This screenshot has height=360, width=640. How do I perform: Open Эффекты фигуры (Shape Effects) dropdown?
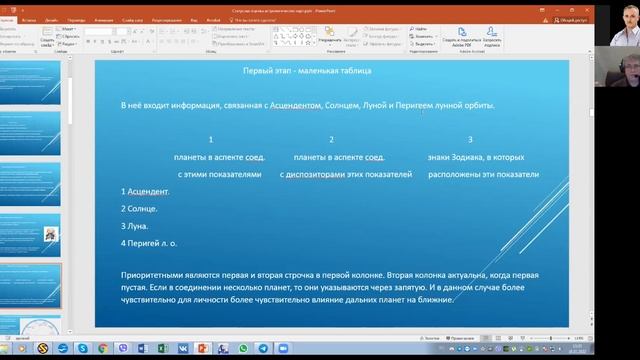pyautogui.click(x=382, y=44)
